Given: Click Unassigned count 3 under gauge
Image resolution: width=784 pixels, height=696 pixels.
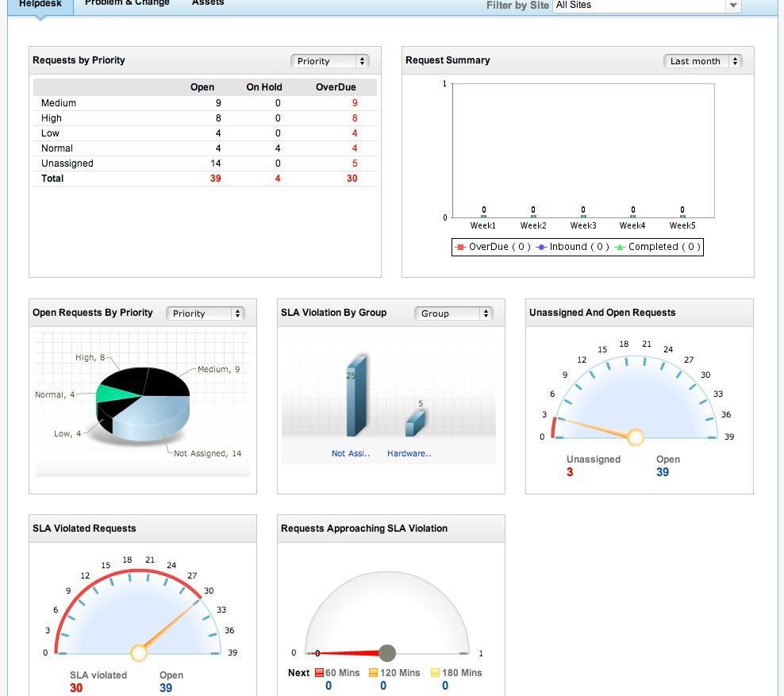Looking at the screenshot, I should pos(570,472).
